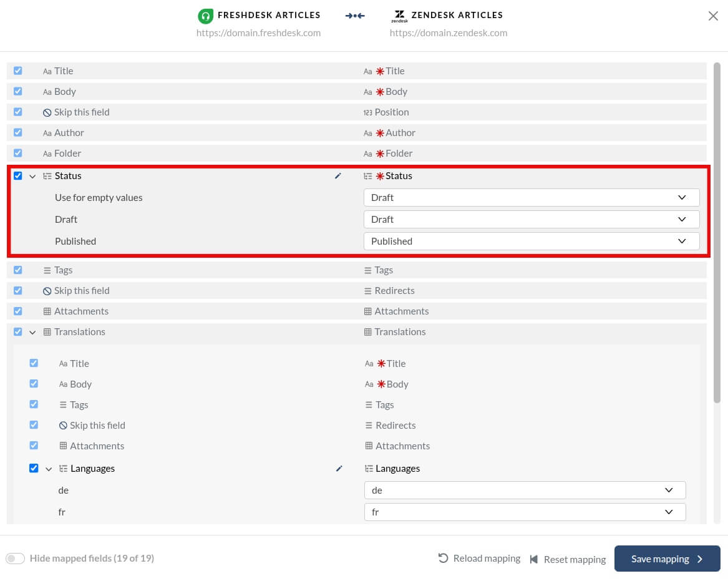Collapse the Languages field chevron
728x581 pixels.
[x=49, y=469]
